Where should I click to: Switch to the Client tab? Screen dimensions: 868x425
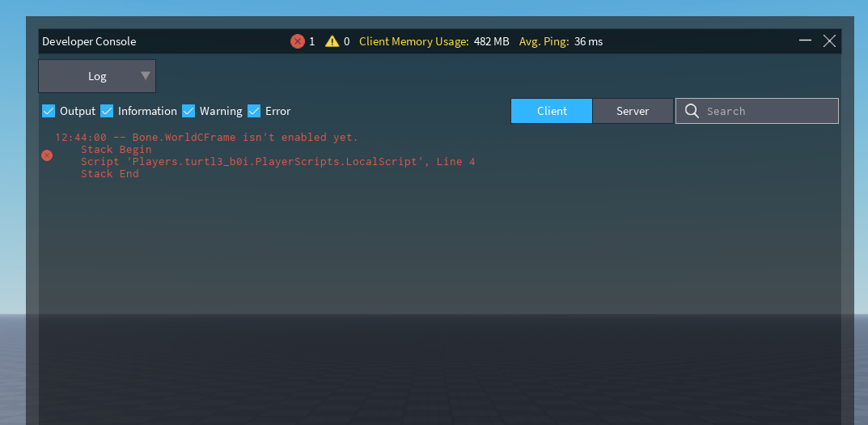(x=552, y=111)
